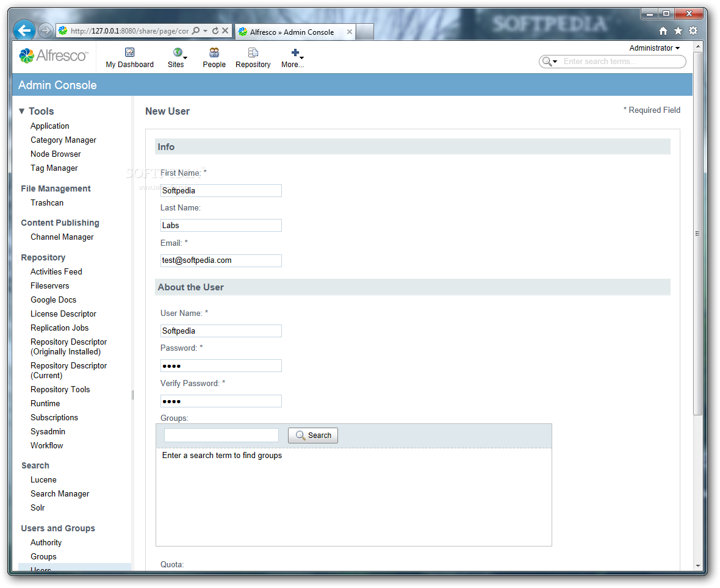Open Channel Manager link
Viewport: 720px width, 588px height.
tap(62, 237)
